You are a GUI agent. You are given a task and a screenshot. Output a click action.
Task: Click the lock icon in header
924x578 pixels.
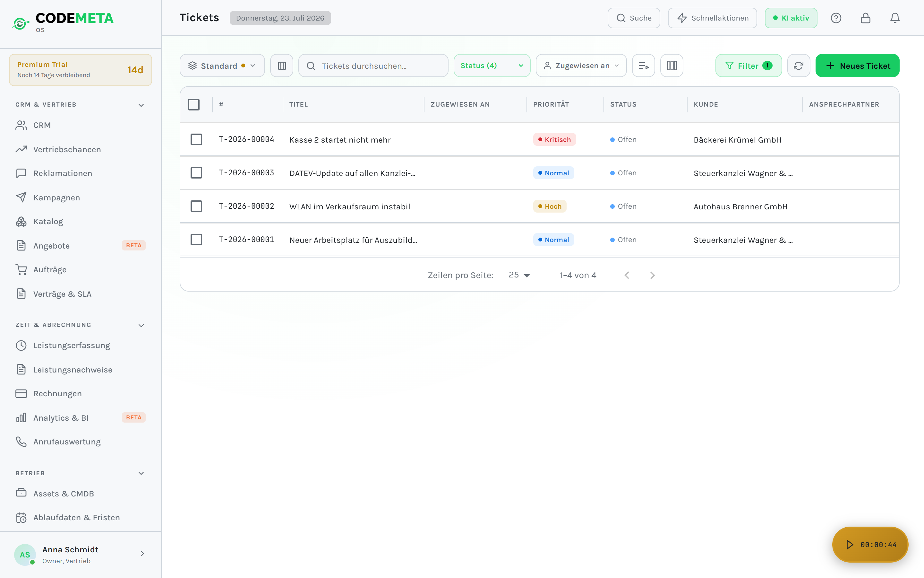(x=865, y=18)
